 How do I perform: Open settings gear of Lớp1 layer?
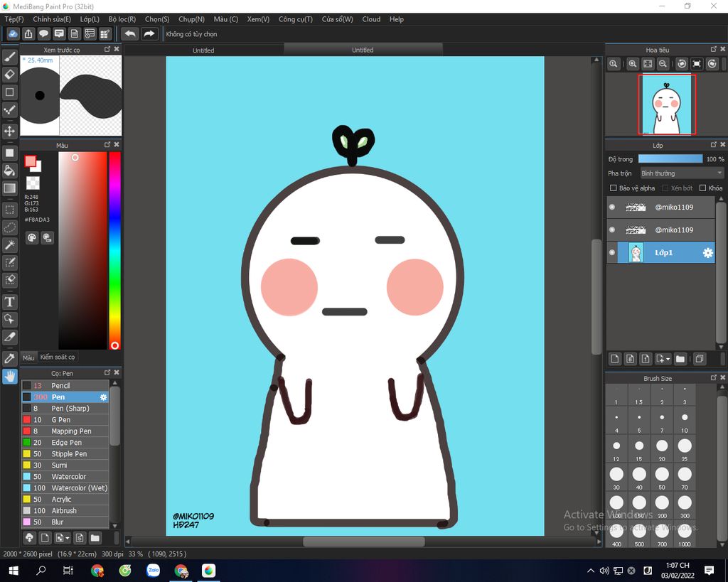707,253
